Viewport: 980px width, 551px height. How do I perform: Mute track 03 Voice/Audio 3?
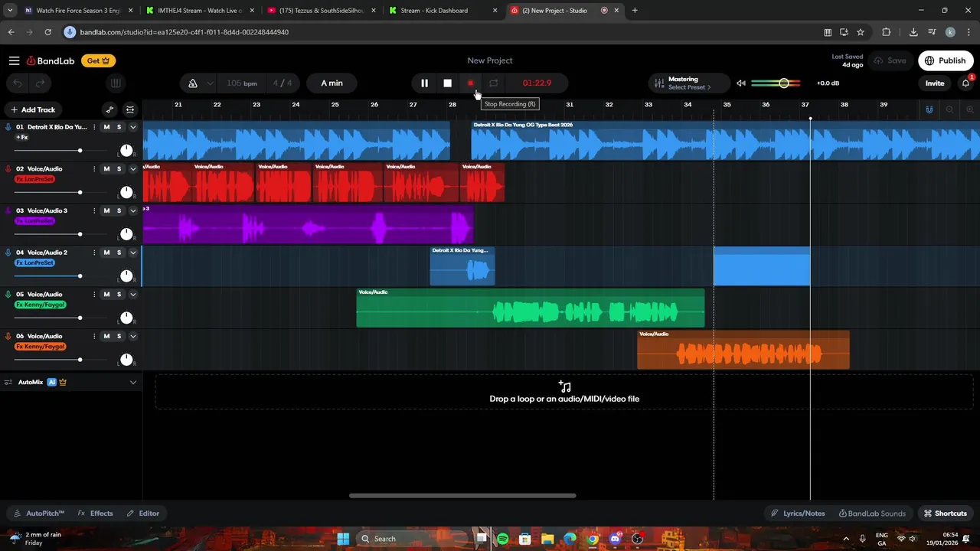click(106, 210)
